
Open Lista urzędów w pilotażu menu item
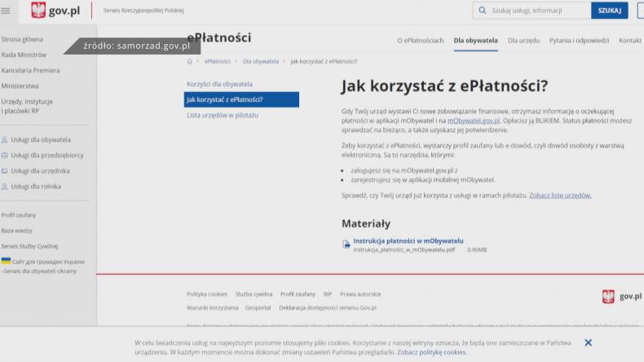click(223, 115)
